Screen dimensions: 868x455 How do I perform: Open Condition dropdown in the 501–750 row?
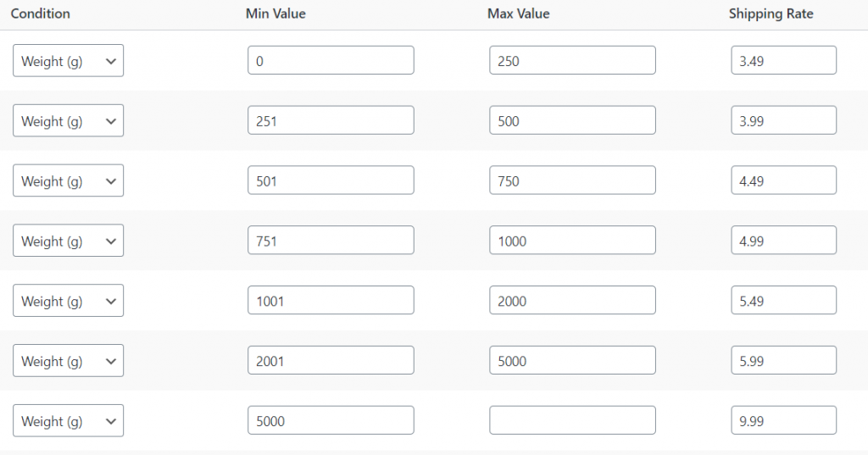(x=68, y=180)
